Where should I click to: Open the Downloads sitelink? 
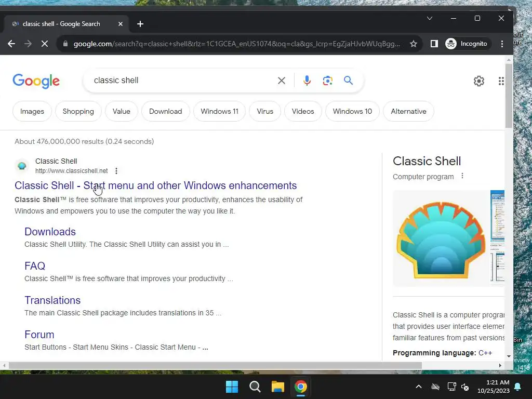point(50,232)
